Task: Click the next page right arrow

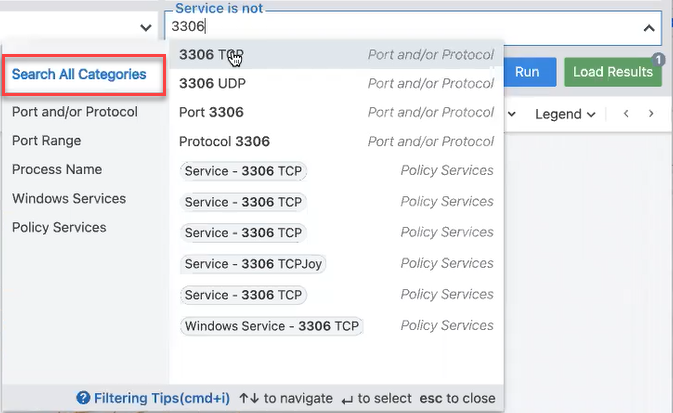Action: [651, 114]
